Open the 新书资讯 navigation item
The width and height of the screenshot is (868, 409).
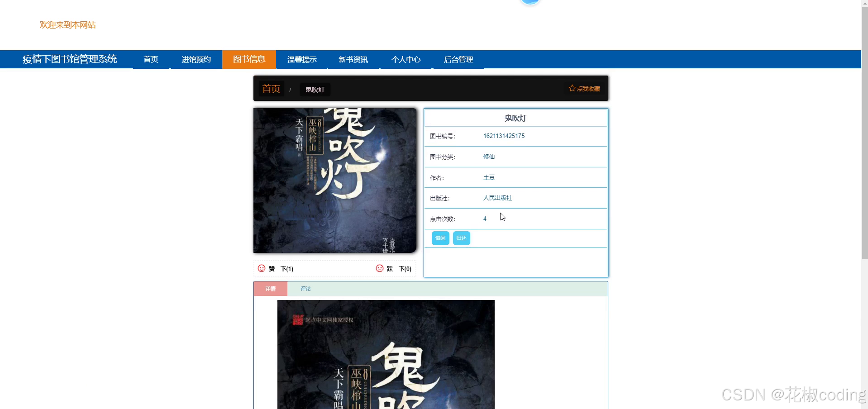pyautogui.click(x=353, y=59)
